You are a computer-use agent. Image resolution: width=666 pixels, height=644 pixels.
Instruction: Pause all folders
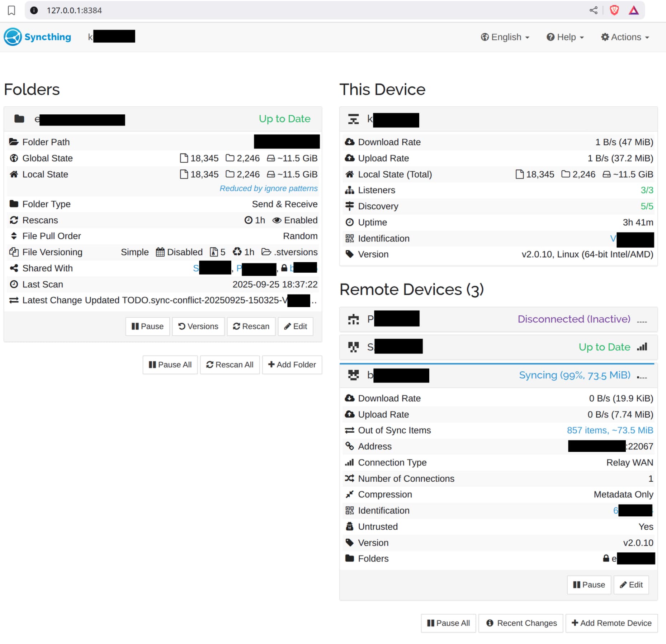point(170,364)
